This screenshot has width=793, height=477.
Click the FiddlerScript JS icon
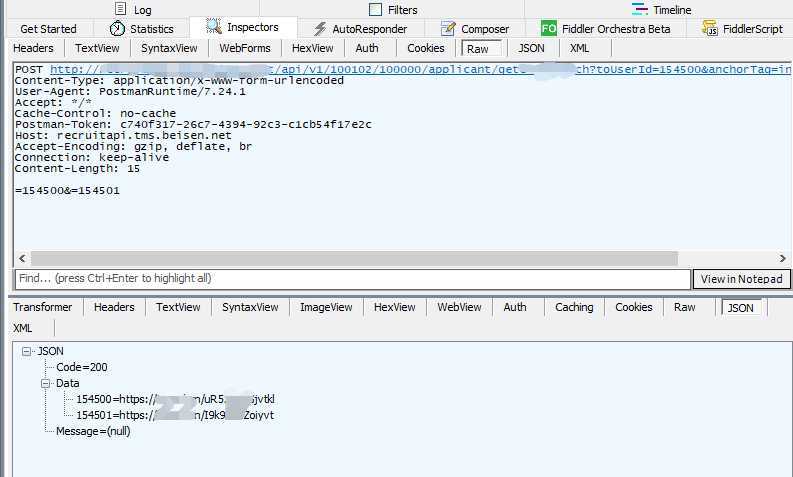click(x=710, y=28)
